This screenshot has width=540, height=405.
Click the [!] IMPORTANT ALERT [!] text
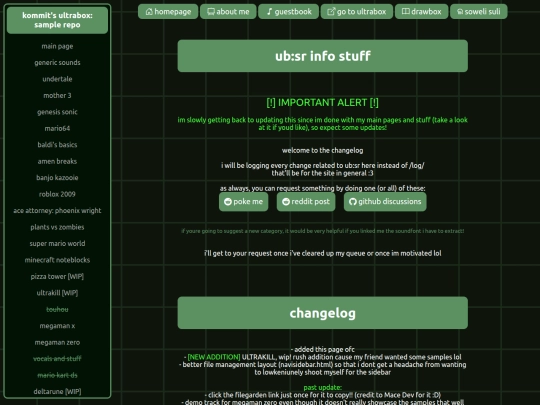point(323,103)
